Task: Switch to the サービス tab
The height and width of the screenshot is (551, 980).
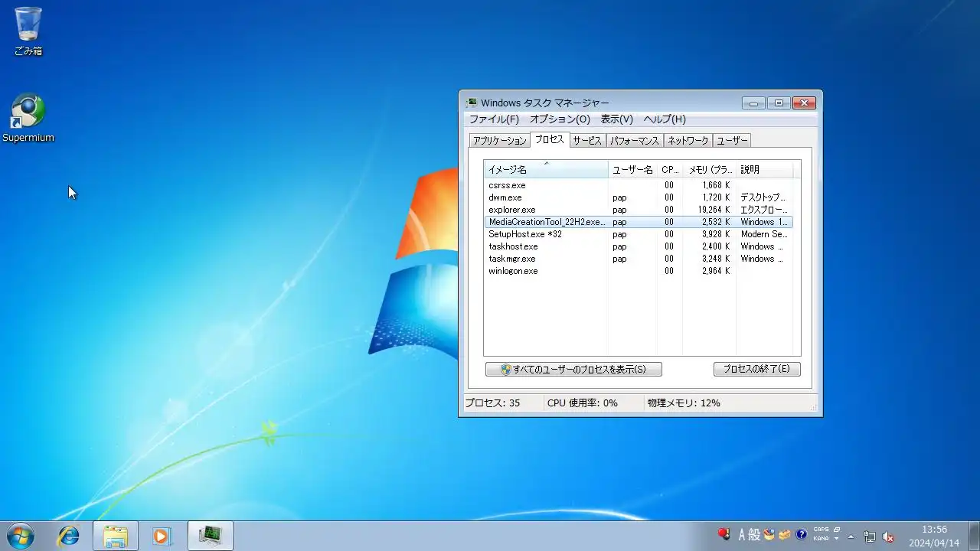Action: (x=587, y=141)
